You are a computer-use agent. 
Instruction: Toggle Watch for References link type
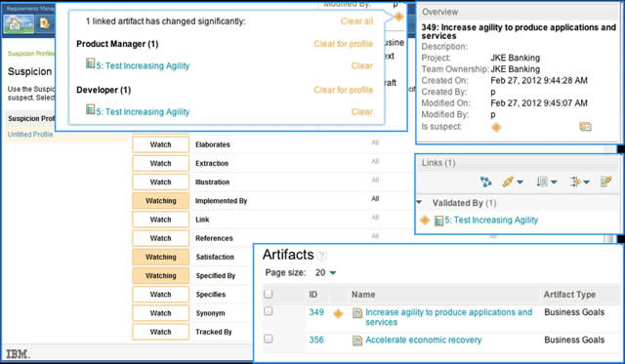coord(160,238)
